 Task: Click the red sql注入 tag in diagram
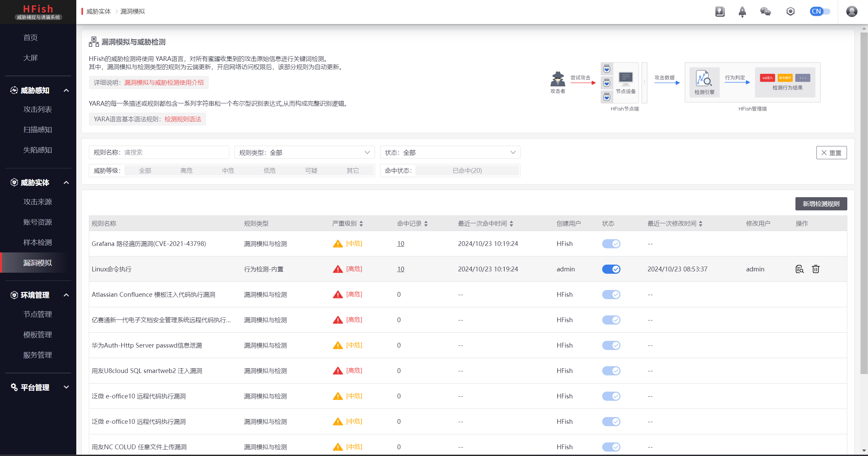767,78
